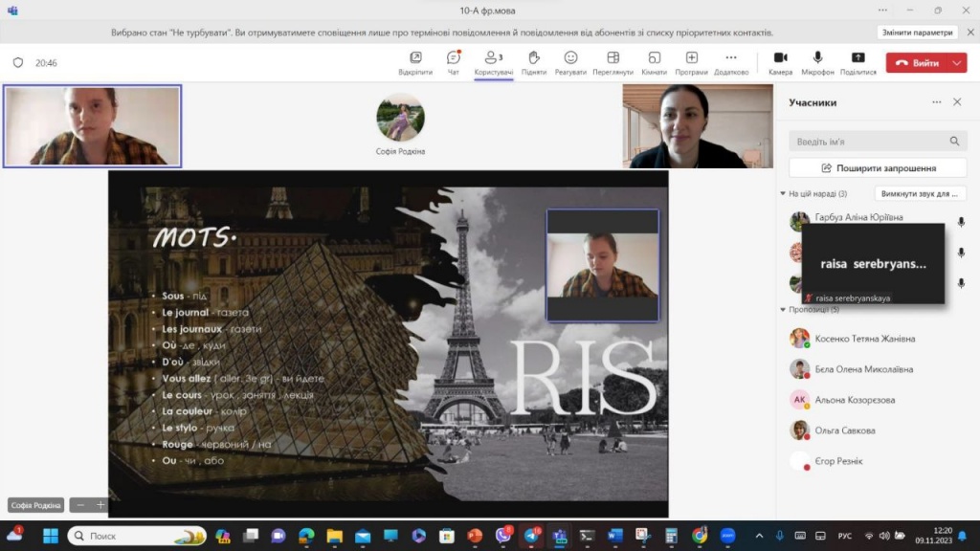The image size is (980, 551).
Task: Collapse the "На цій нараді" section
Action: [783, 194]
